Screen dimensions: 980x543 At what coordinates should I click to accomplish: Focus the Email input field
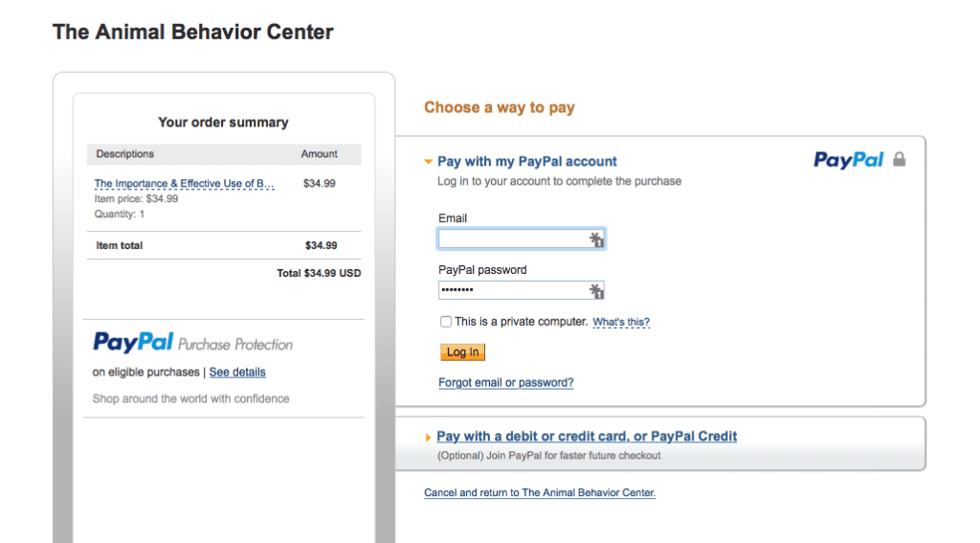pyautogui.click(x=513, y=239)
